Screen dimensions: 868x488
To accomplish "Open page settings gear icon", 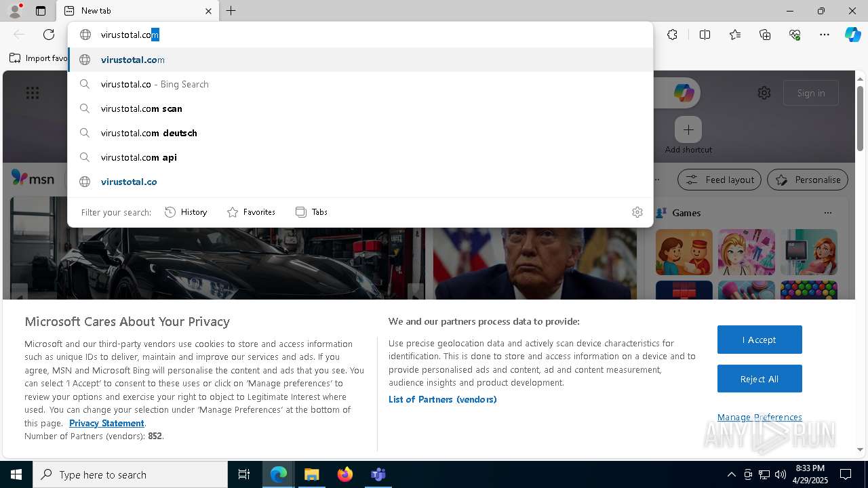I will tap(764, 93).
